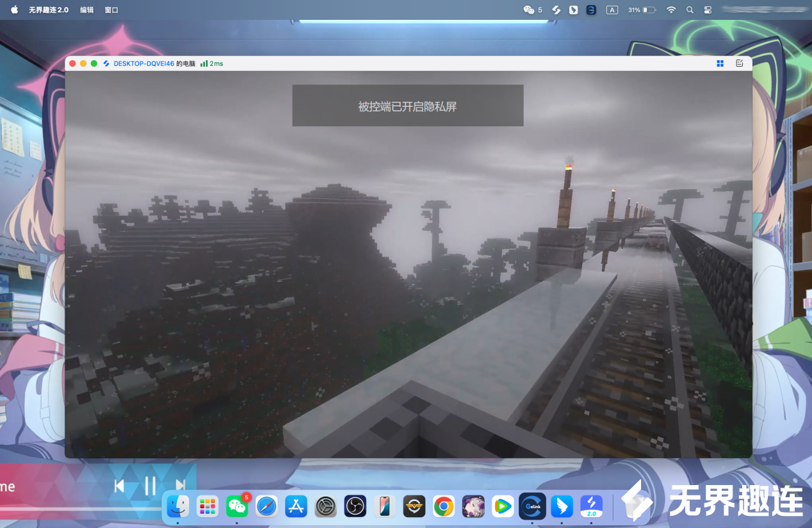Open the notes/edit icon in remote window title bar

pyautogui.click(x=739, y=63)
